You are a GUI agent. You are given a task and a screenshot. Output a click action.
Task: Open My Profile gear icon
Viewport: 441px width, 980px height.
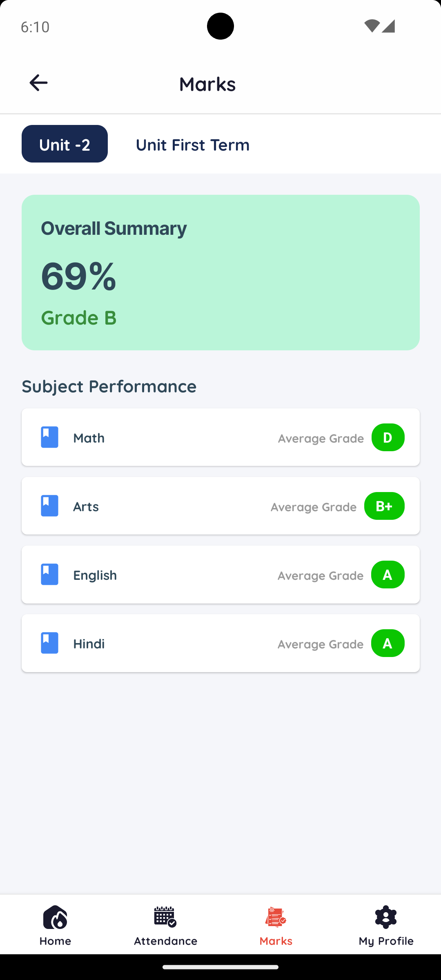coord(386,917)
